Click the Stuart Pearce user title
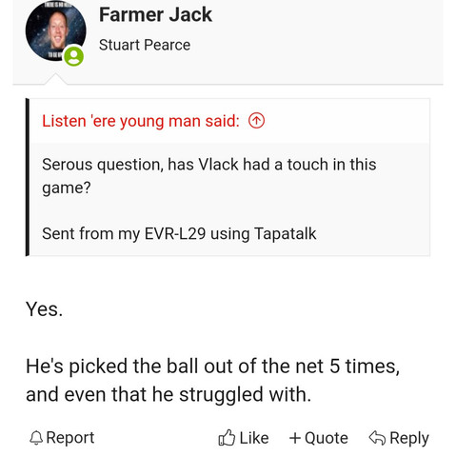The height and width of the screenshot is (476, 456). point(145,45)
